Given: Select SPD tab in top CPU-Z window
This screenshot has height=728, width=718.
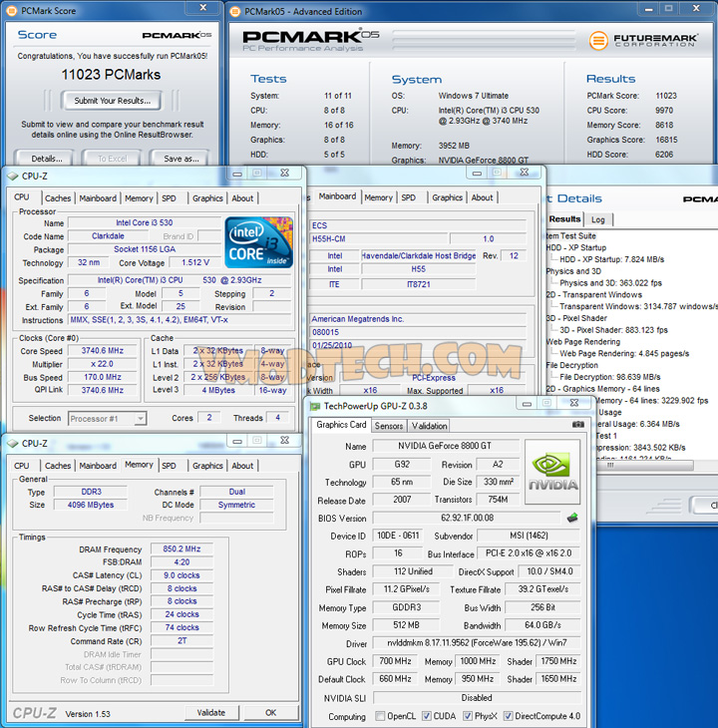Looking at the screenshot, I should [x=169, y=198].
